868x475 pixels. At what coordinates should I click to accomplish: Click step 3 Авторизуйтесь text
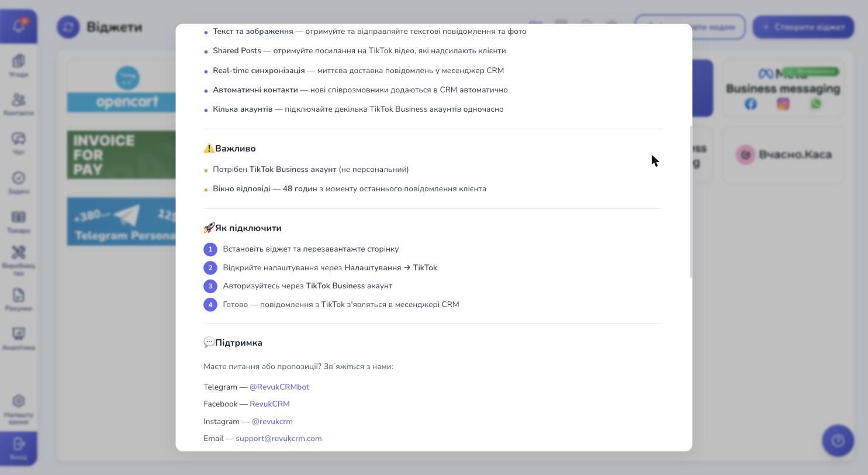click(x=307, y=286)
